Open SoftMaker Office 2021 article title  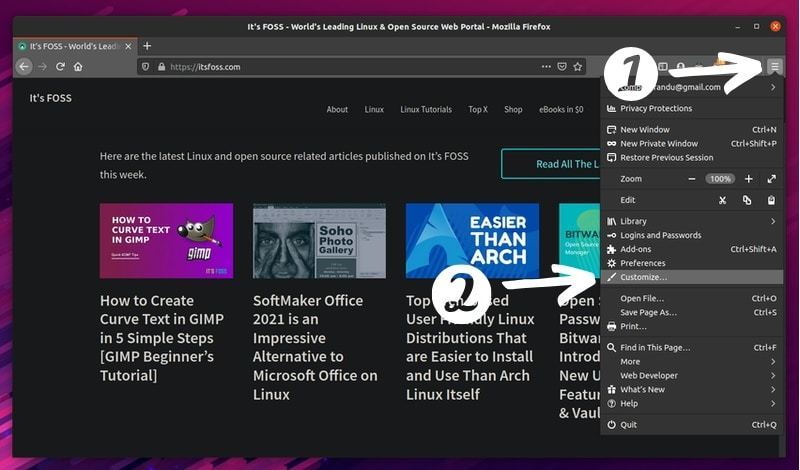click(x=315, y=347)
